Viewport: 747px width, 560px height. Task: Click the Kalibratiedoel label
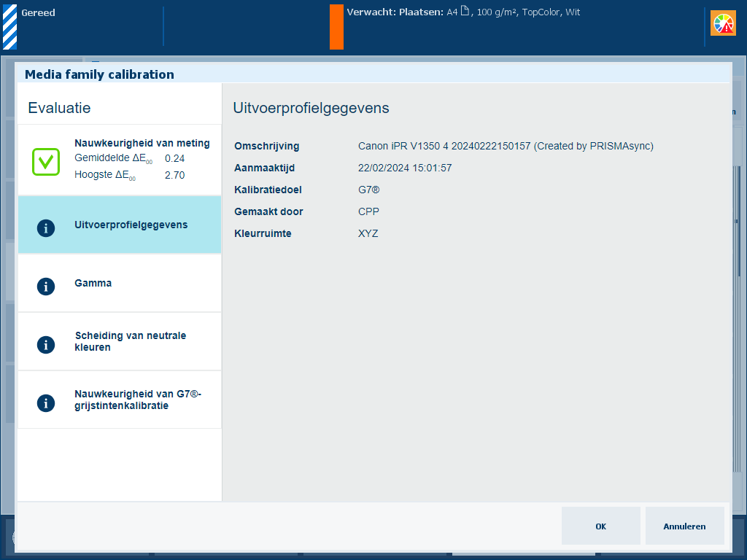point(268,190)
